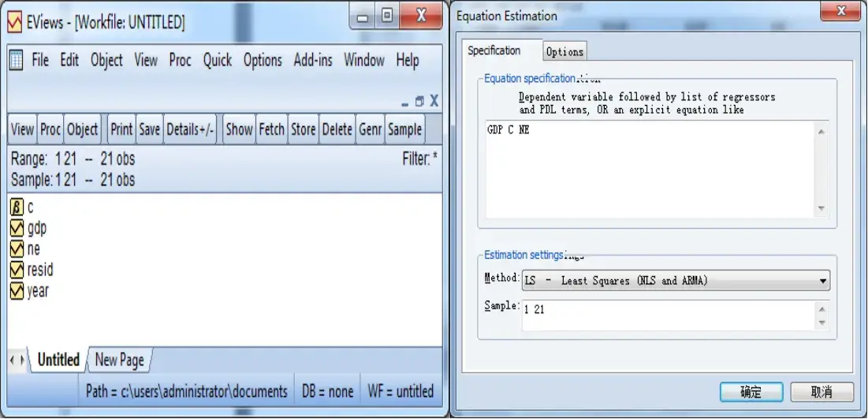Open the Edit menu
The image size is (868, 419).
click(x=69, y=60)
